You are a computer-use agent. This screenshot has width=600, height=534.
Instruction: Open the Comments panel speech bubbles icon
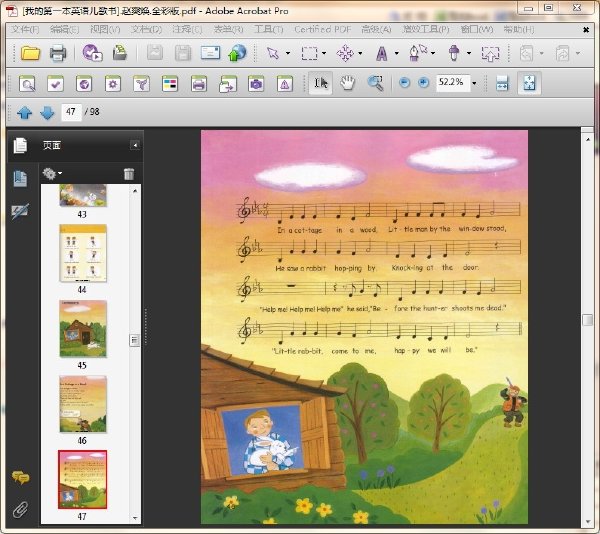click(x=20, y=477)
